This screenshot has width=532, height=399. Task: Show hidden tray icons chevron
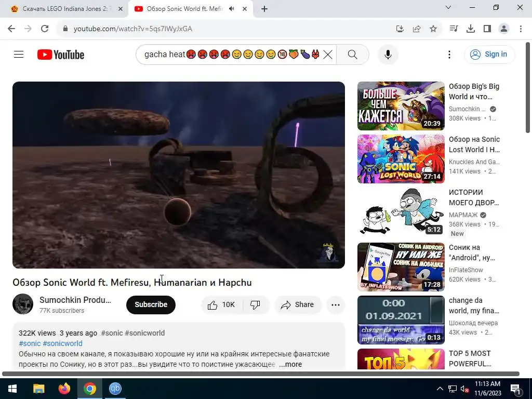(440, 389)
